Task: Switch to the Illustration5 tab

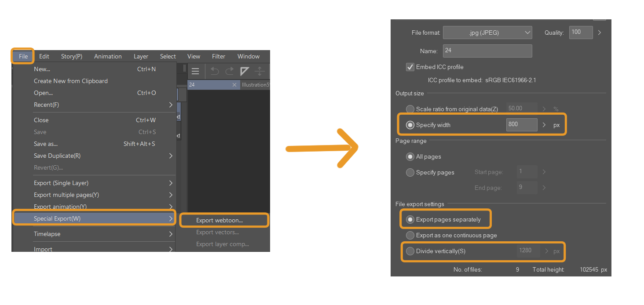Action: pos(256,84)
